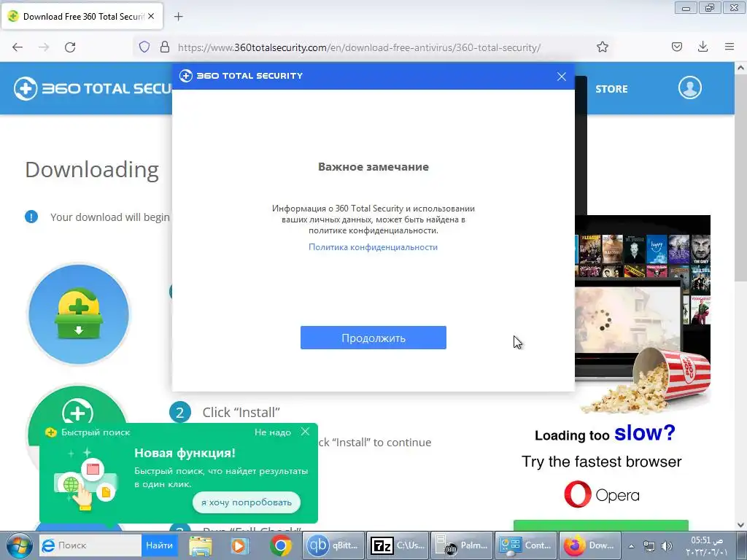Image resolution: width=747 pixels, height=560 pixels.
Task: Click the network tray icon
Action: coord(649,546)
